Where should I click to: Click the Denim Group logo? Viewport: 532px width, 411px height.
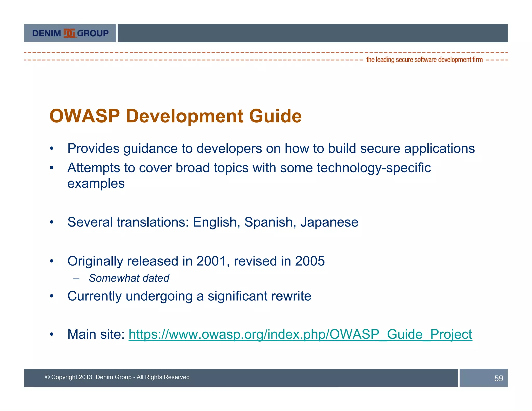pos(70,33)
